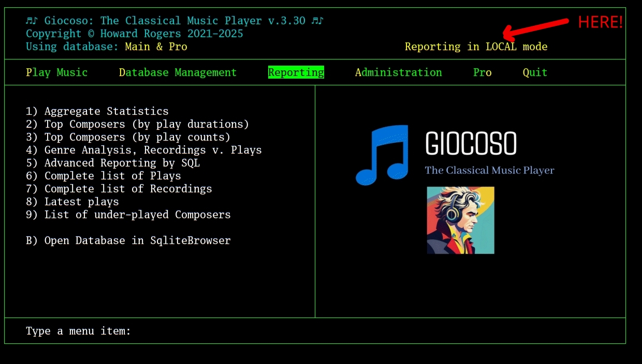
Task: Open the Play Music menu
Action: pyautogui.click(x=56, y=72)
